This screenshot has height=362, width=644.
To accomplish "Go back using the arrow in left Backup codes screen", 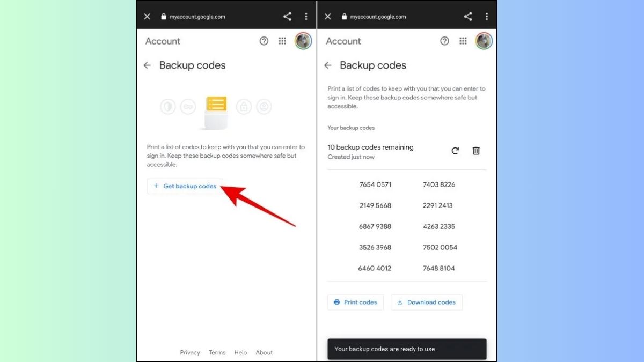I will coord(147,65).
